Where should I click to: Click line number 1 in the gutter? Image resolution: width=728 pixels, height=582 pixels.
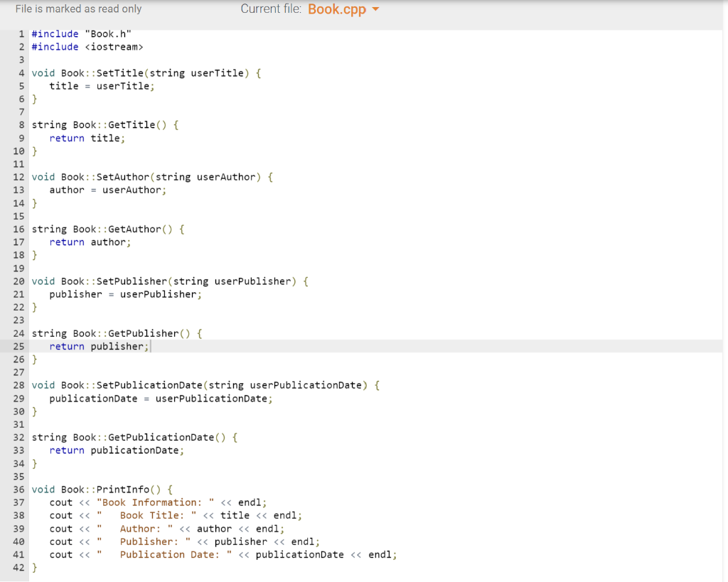tap(21, 33)
